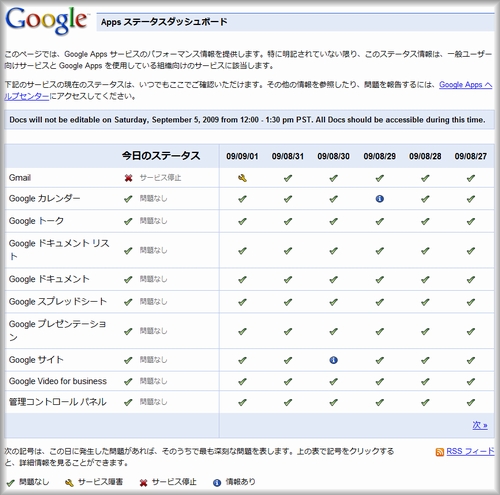Click the Google ドキュメント checkmark for 09/08/31

288,280
